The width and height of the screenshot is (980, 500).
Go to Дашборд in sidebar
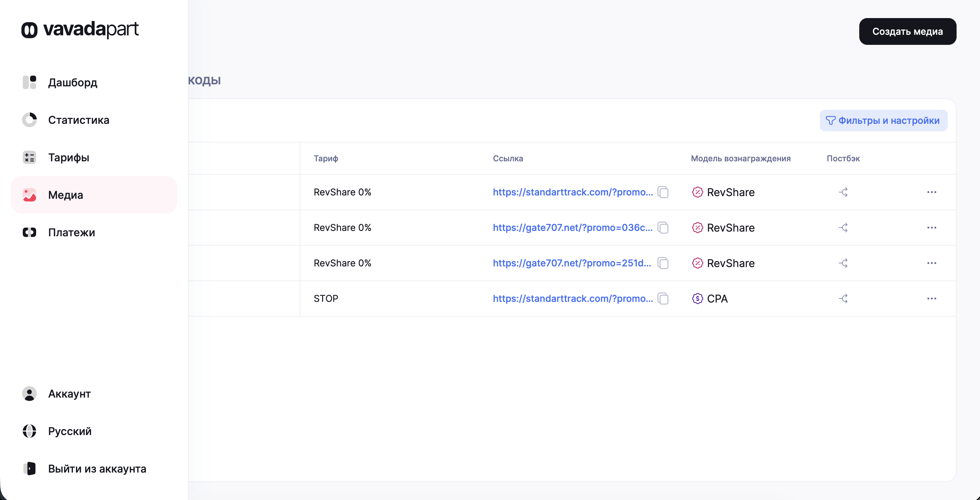pyautogui.click(x=72, y=82)
